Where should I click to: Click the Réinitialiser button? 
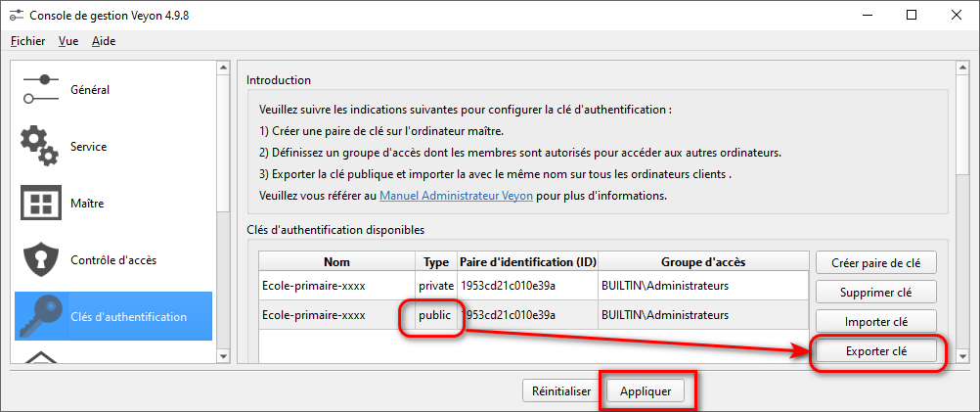[x=561, y=391]
